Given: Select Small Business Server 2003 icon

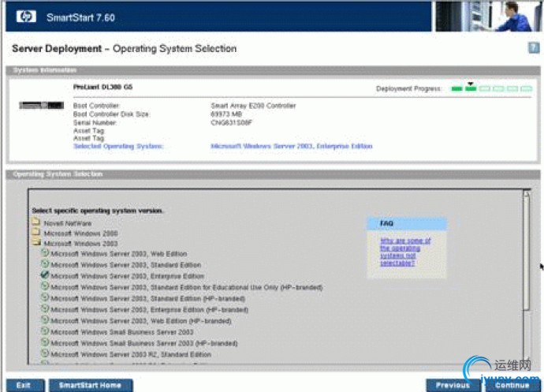Looking at the screenshot, I should pyautogui.click(x=45, y=331).
